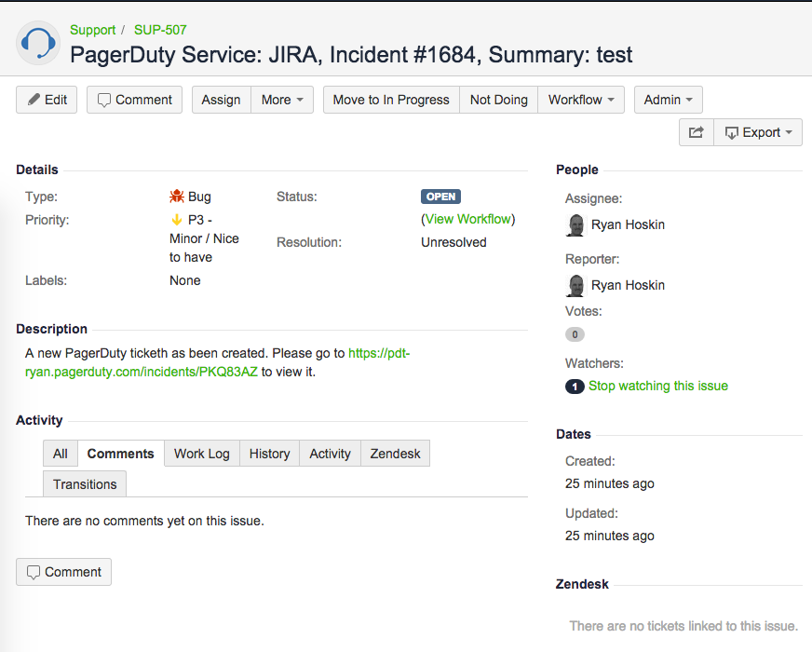Click the Edit button
This screenshot has width=812, height=652.
pyautogui.click(x=47, y=100)
